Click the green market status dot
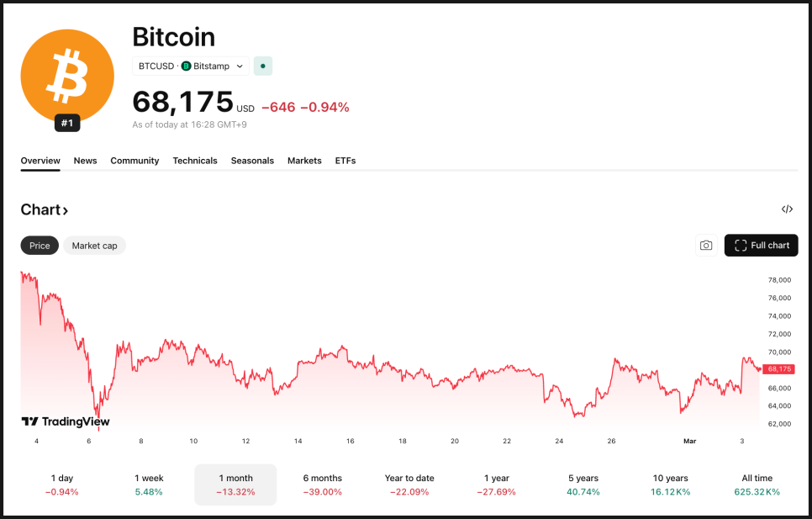812x519 pixels. pos(263,66)
